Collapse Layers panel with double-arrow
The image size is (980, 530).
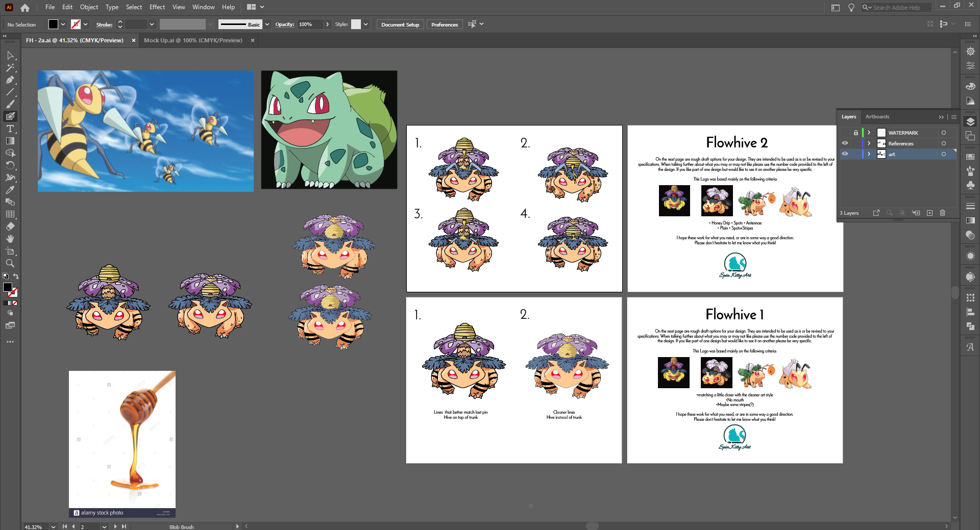click(x=941, y=117)
